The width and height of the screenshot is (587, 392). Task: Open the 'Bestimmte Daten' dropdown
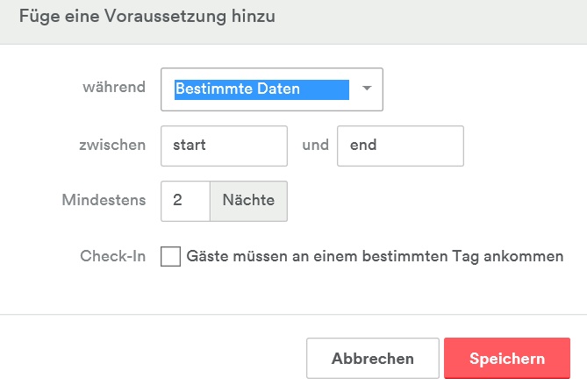tap(272, 89)
